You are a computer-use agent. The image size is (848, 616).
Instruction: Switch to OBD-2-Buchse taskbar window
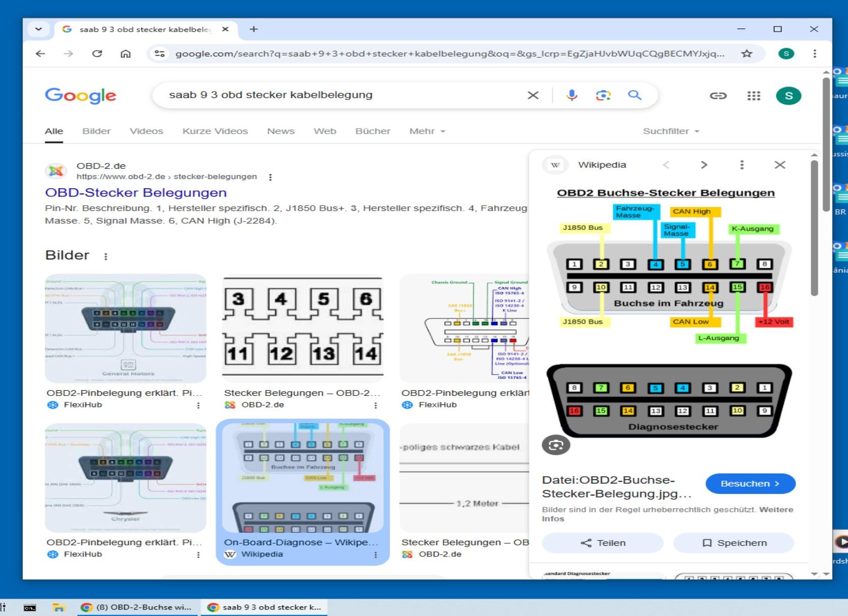(x=137, y=607)
